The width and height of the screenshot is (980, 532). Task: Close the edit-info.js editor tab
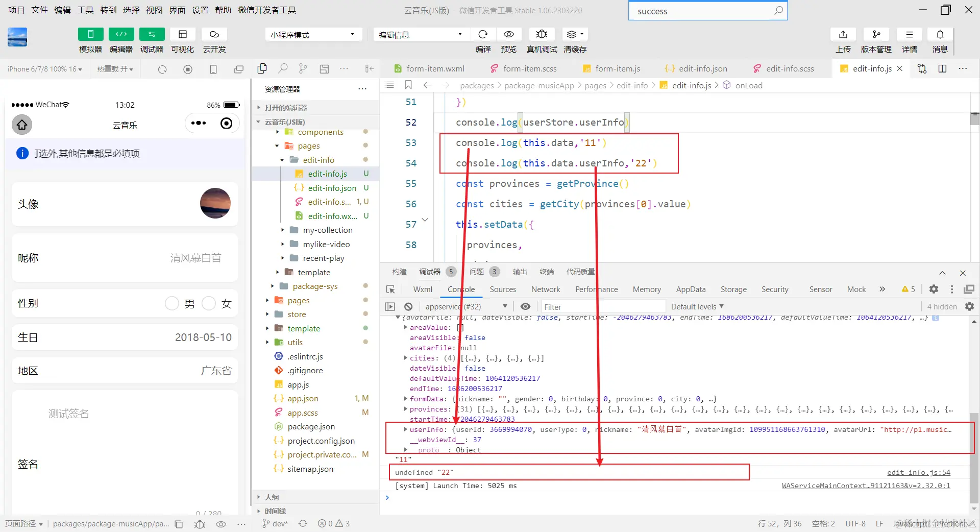point(900,68)
